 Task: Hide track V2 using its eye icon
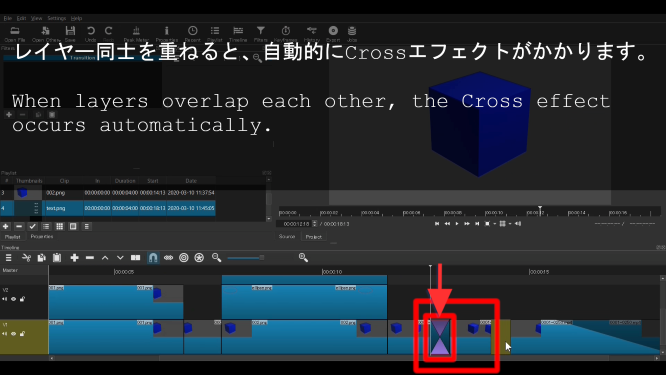point(14,299)
